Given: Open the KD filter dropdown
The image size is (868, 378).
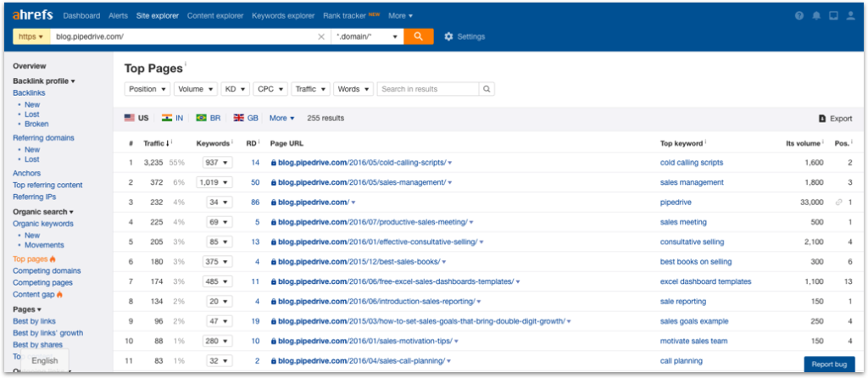Looking at the screenshot, I should tap(236, 89).
